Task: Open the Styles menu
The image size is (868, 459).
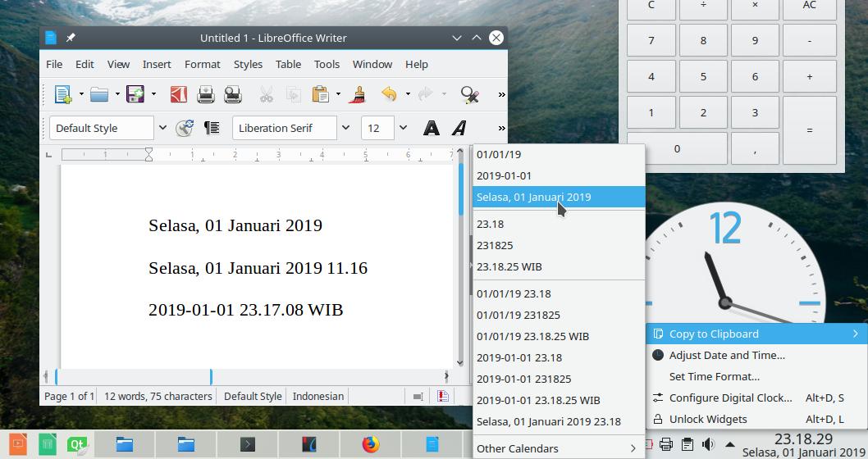Action: coord(248,64)
